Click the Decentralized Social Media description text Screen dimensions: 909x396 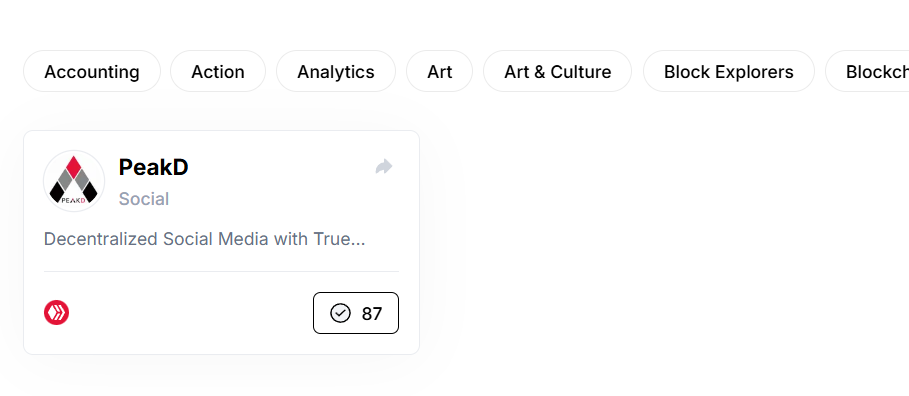coord(204,239)
